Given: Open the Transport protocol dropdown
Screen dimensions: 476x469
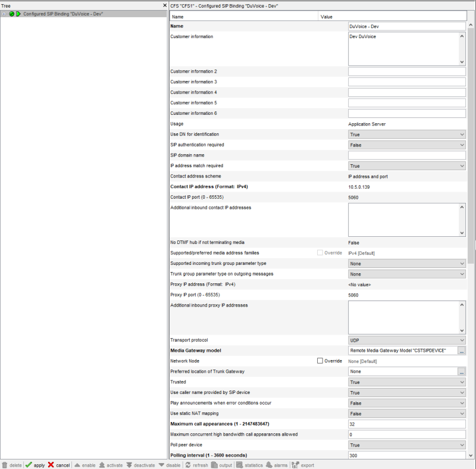Looking at the screenshot, I should point(407,340).
